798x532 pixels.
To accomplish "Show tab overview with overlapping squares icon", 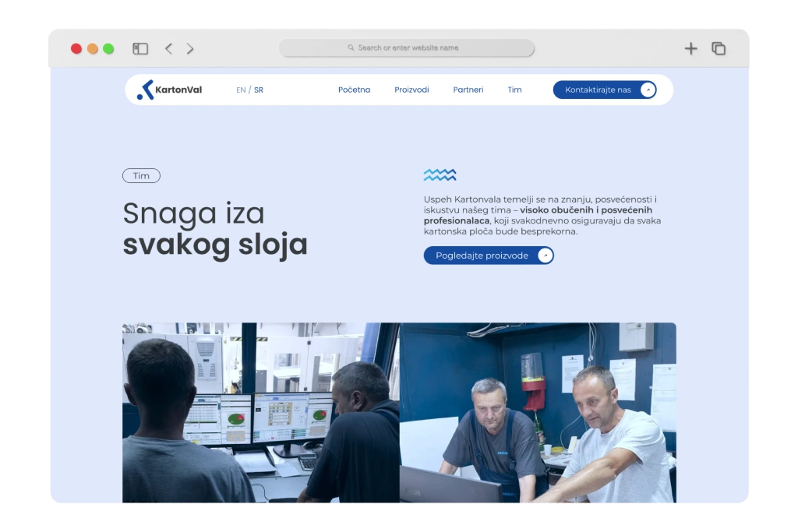I will click(719, 48).
